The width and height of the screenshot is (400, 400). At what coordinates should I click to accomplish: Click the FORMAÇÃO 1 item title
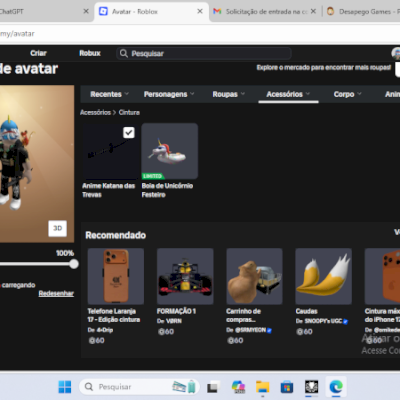176,311
